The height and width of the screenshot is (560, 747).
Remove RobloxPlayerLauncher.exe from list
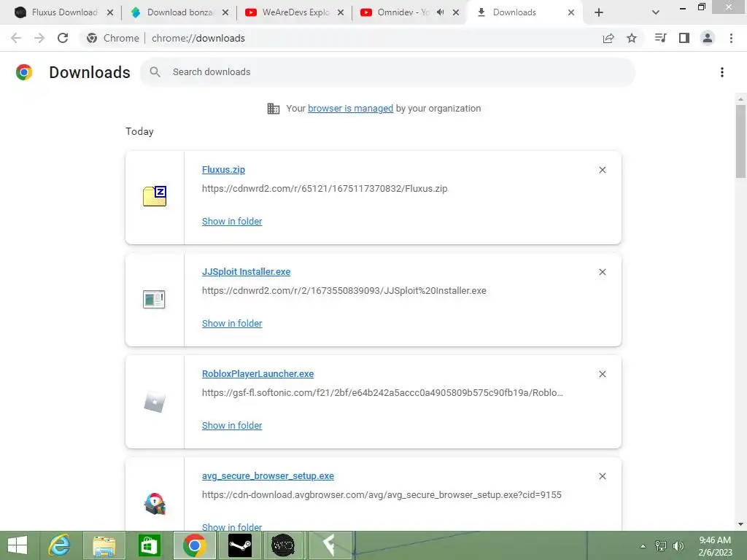click(602, 374)
